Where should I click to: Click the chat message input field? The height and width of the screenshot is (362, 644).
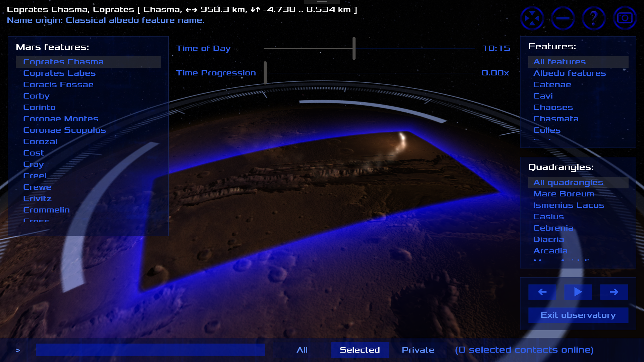point(151,350)
